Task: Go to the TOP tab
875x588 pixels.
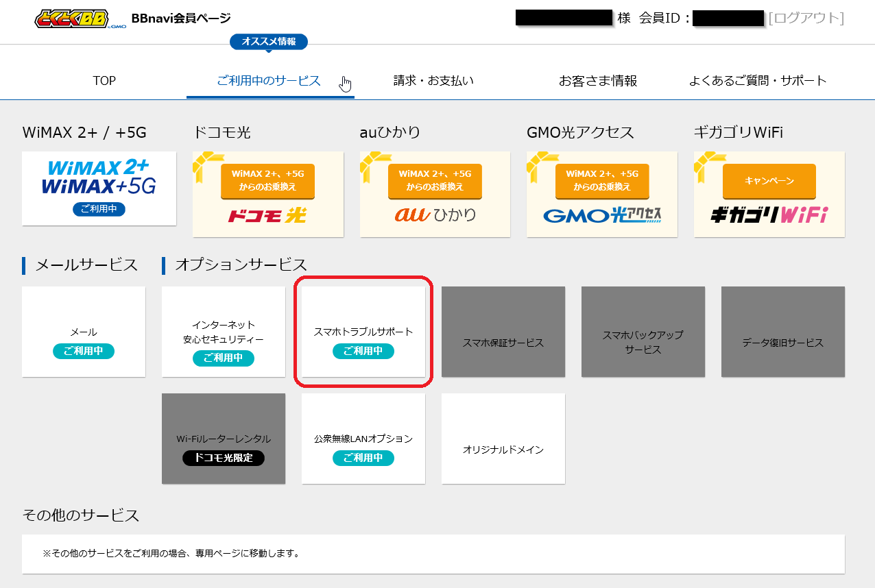Action: (104, 81)
